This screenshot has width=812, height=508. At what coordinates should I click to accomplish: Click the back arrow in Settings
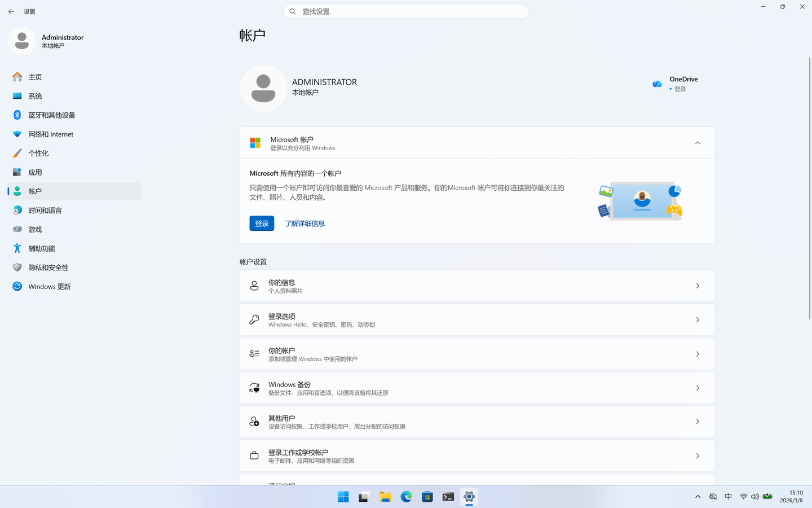click(x=11, y=11)
